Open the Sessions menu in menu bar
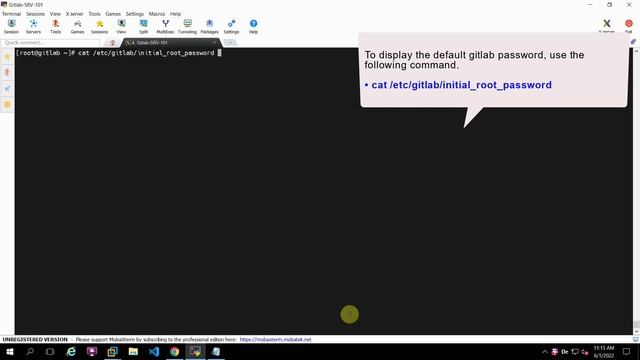This screenshot has width=640, height=360. coord(36,14)
